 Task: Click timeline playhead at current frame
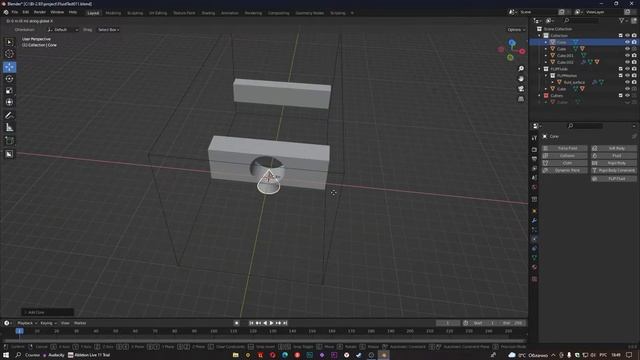coord(20,331)
